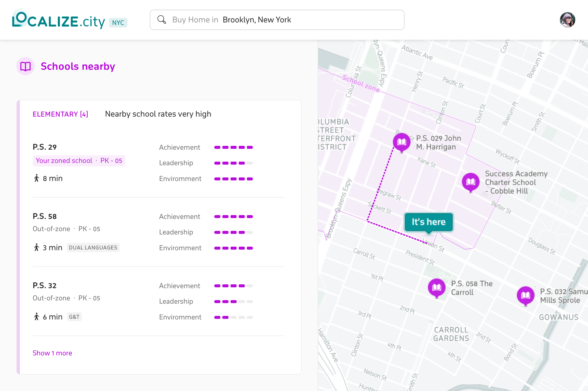
Task: Open the P.S. 32 school entry
Action: click(x=45, y=286)
